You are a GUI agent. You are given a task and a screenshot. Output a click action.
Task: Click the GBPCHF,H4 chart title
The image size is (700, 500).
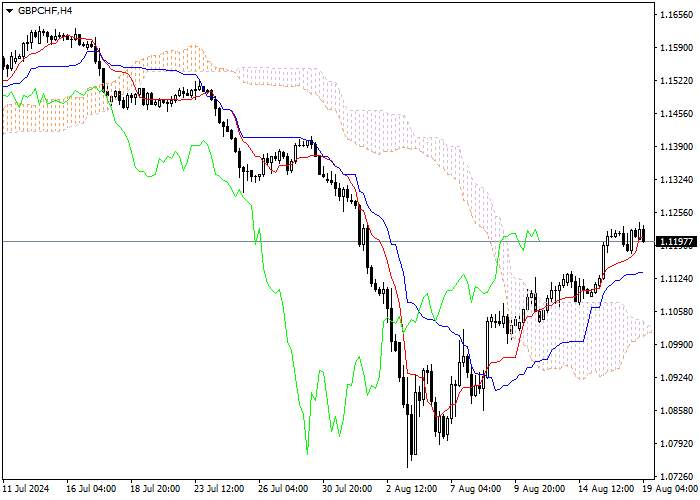45,11
